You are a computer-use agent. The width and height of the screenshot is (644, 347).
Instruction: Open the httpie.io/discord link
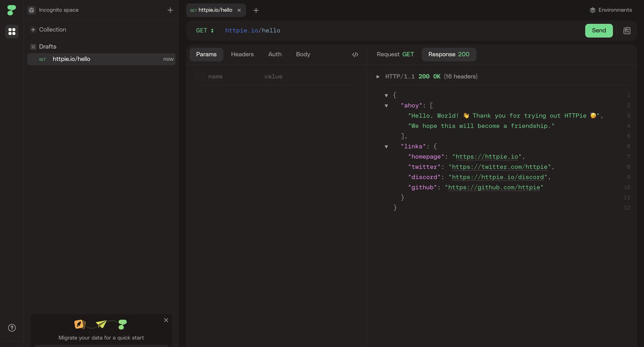tap(498, 177)
